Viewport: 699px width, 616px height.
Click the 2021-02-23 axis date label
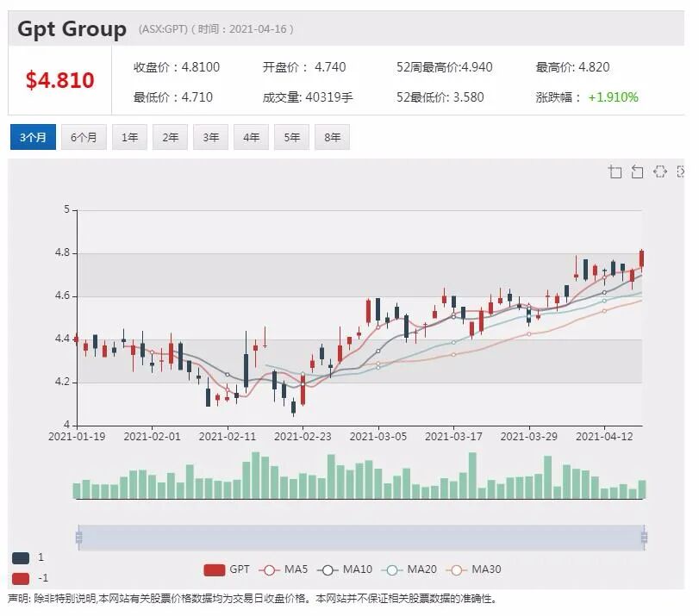click(303, 437)
